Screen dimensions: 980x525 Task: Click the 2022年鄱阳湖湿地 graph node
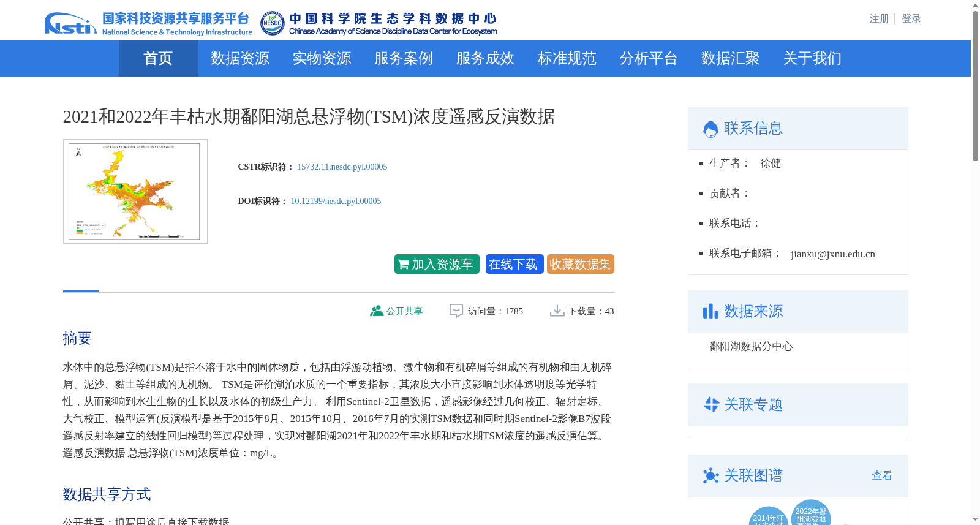point(811,513)
